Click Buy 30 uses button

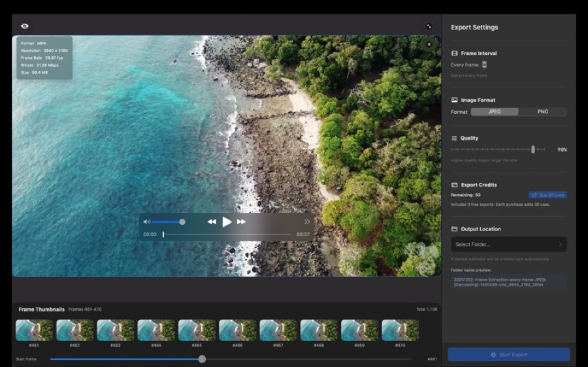pos(547,195)
